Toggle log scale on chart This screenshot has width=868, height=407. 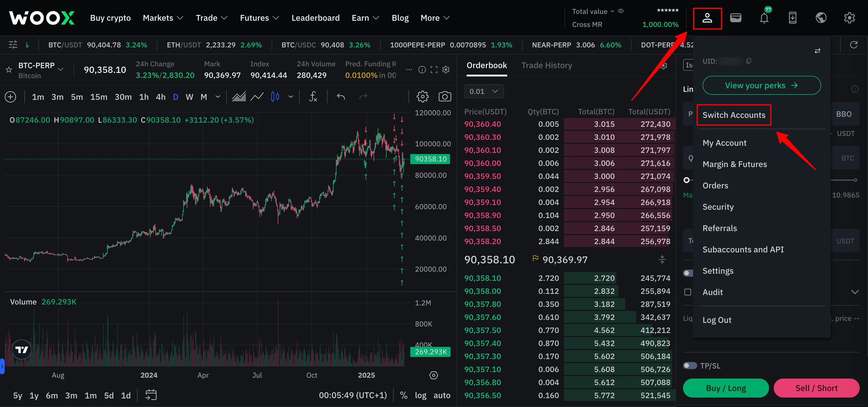click(421, 395)
